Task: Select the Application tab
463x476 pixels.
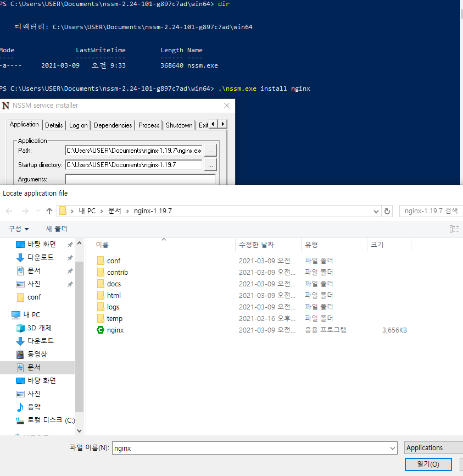Action: pyautogui.click(x=24, y=124)
